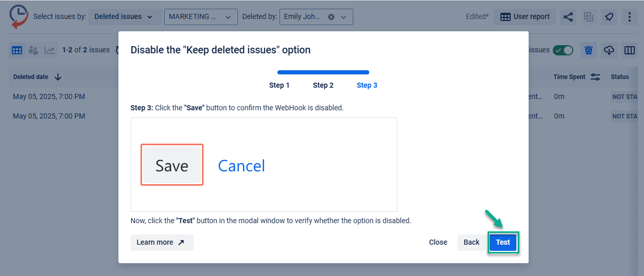The width and height of the screenshot is (644, 276).
Task: Go to Step 2 of wizard
Action: click(x=323, y=85)
